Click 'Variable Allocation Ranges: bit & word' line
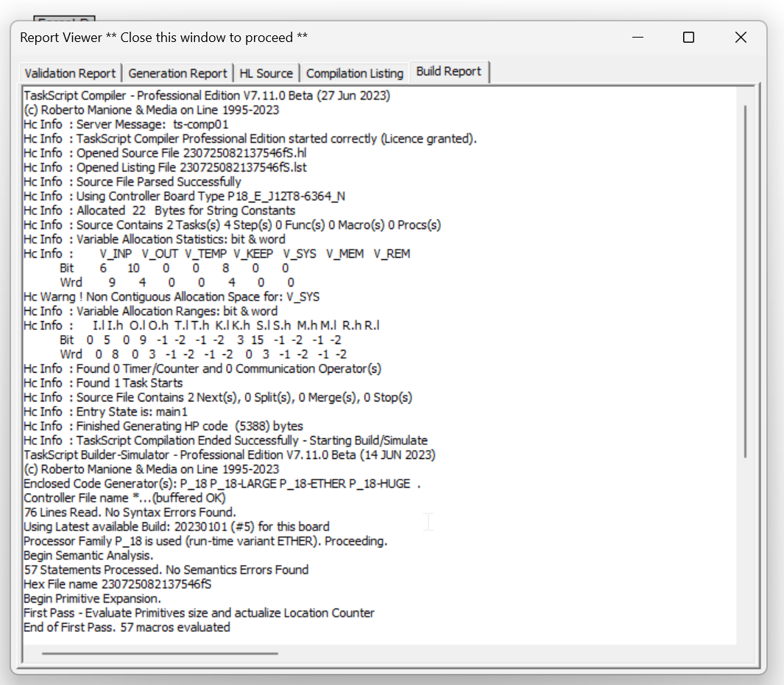This screenshot has width=784, height=685. pos(150,312)
